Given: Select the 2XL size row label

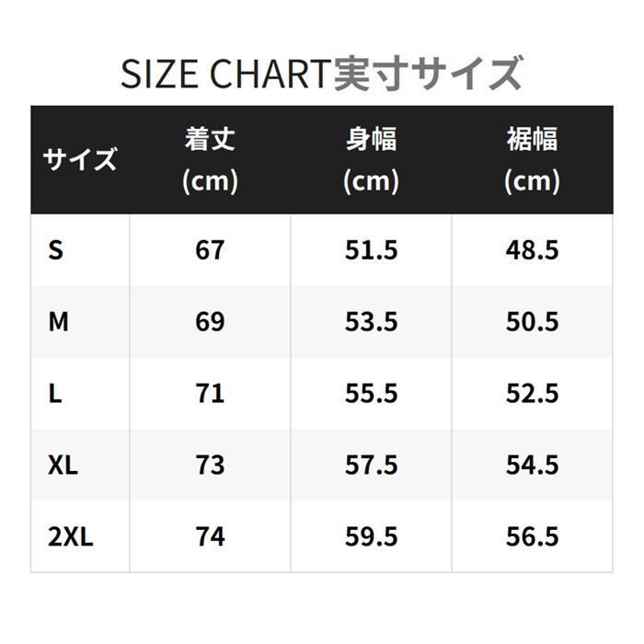Looking at the screenshot, I should pyautogui.click(x=71, y=536).
